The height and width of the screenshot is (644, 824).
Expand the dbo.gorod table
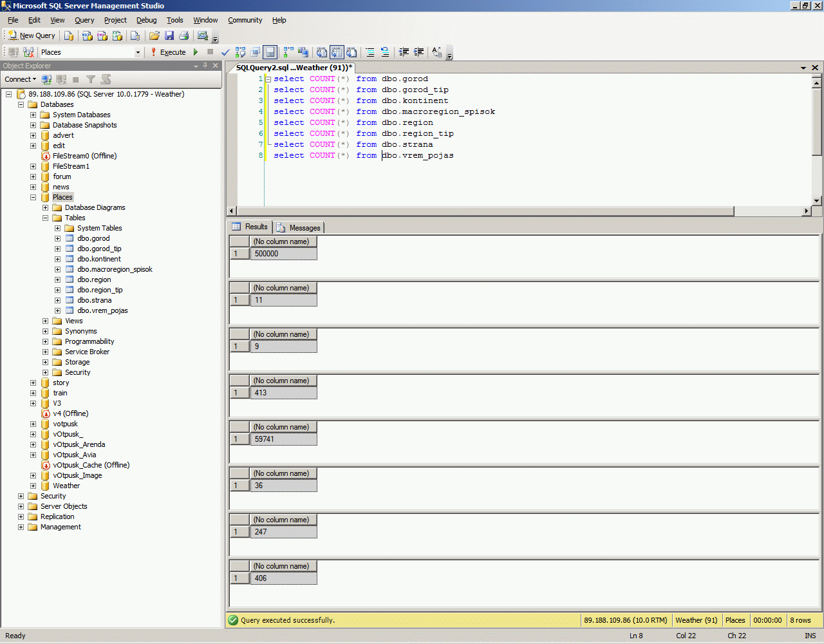57,238
